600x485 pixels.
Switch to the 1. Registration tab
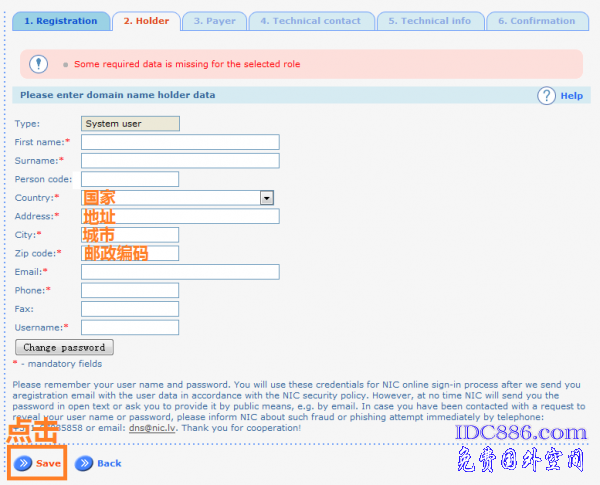click(x=60, y=21)
